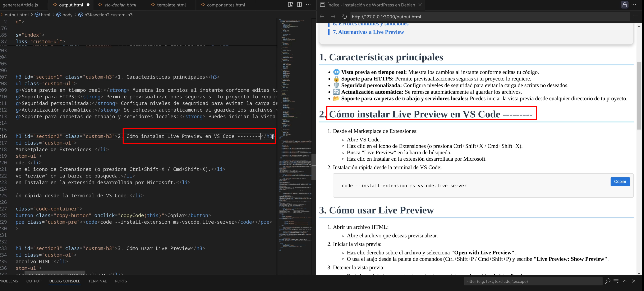Click 'Detener la vista previa:' list item
This screenshot has width=644, height=291.
[x=359, y=268]
